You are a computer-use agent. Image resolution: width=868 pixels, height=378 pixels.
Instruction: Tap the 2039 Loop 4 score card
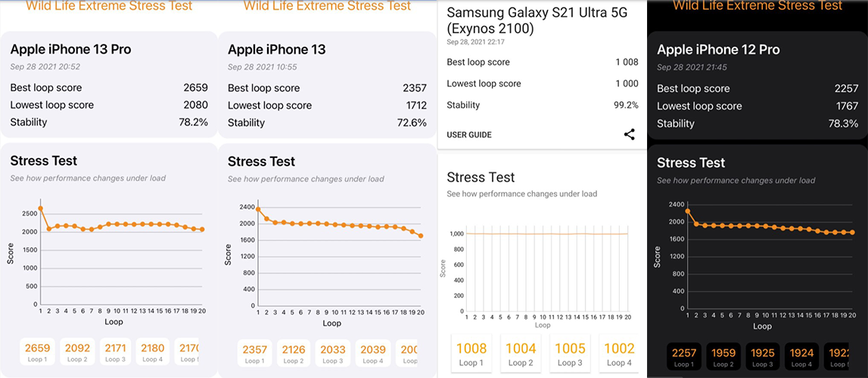(372, 353)
